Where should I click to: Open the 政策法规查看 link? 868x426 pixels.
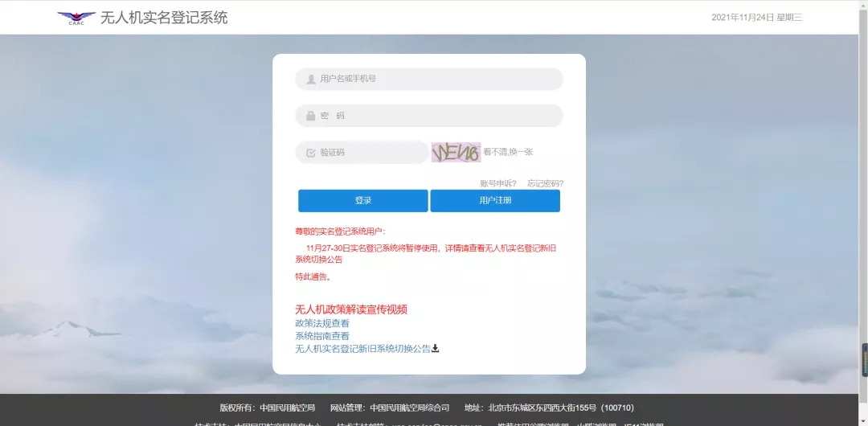point(322,323)
